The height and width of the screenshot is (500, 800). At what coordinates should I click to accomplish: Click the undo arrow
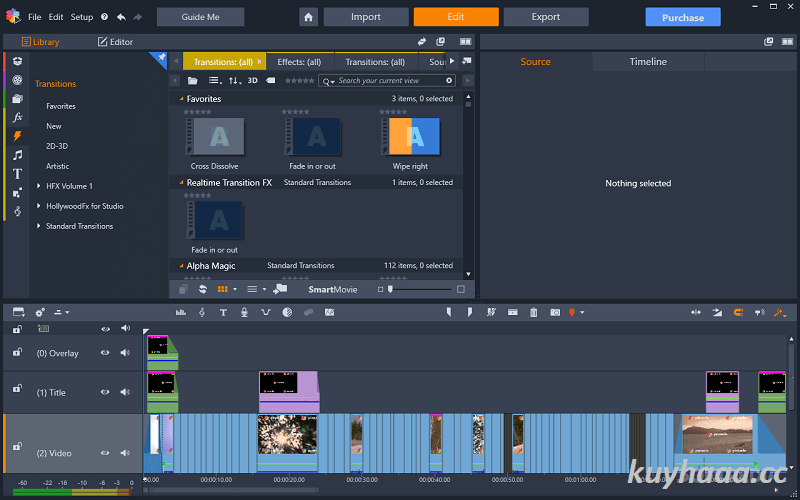pyautogui.click(x=121, y=17)
